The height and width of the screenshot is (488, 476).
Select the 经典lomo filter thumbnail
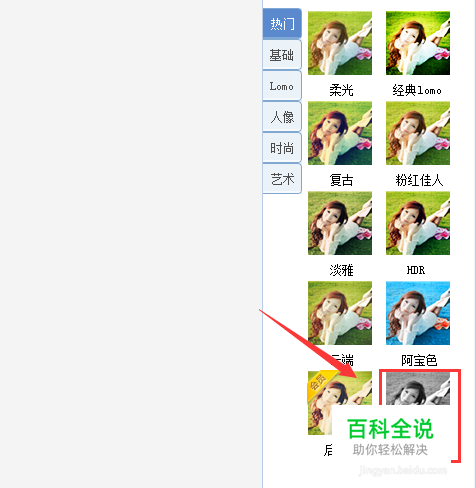(x=418, y=43)
